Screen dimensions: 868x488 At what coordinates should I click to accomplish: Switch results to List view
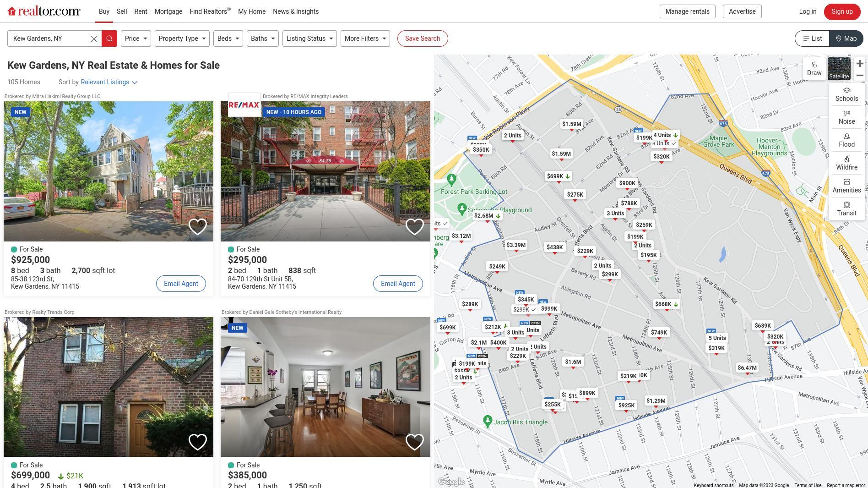pos(812,38)
